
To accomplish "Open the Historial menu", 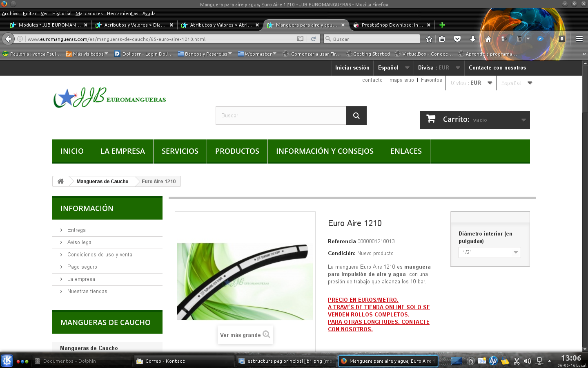I will (x=62, y=13).
